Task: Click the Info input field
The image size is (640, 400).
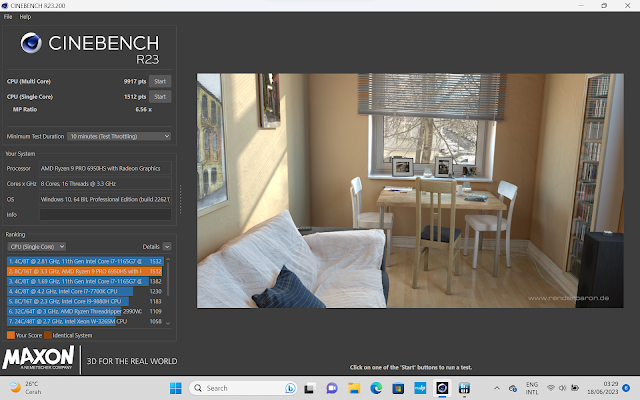Action: coord(105,215)
